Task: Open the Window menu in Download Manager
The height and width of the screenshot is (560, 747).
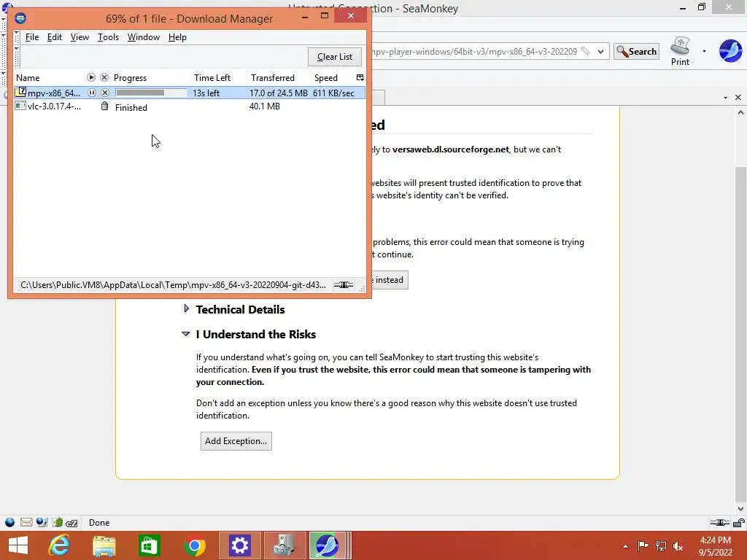Action: coord(144,37)
